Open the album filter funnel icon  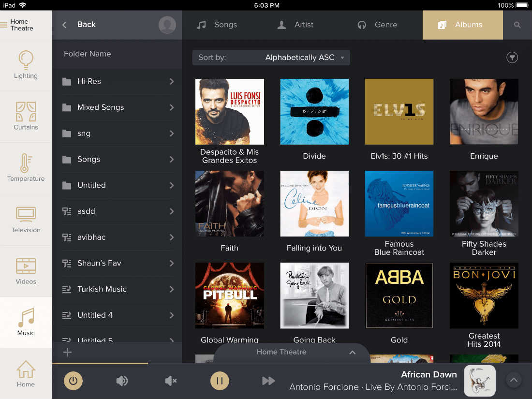[x=512, y=58]
